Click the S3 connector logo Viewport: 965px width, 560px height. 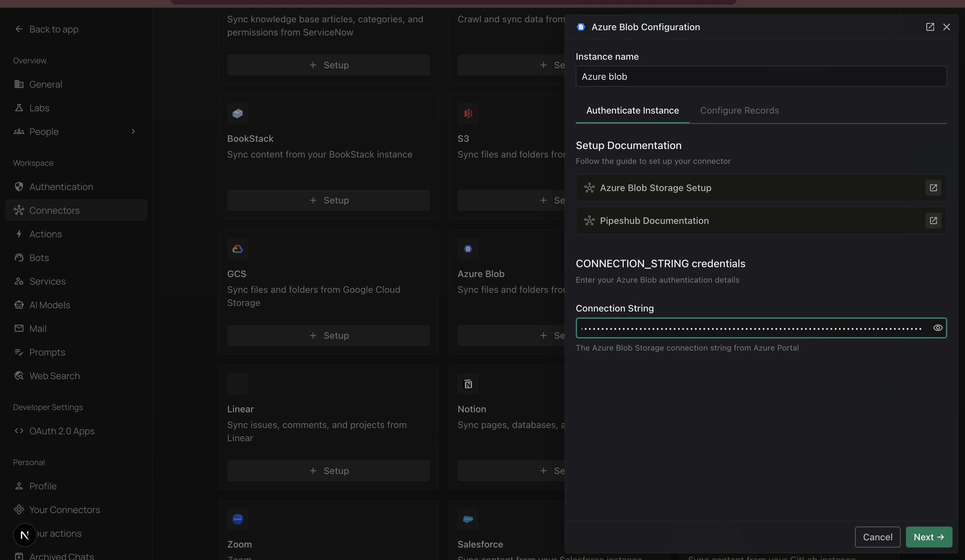click(467, 113)
